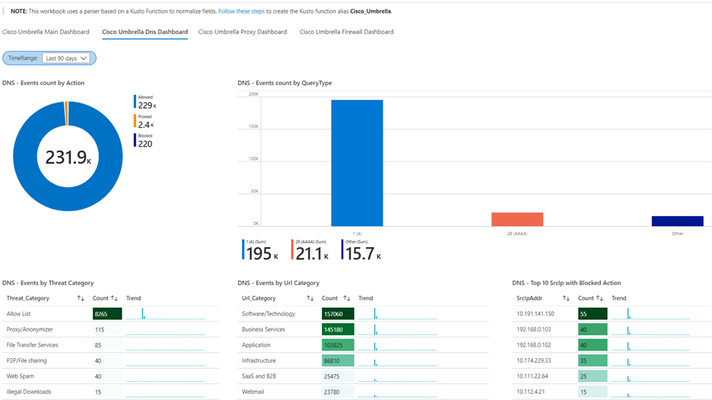The image size is (712, 400).
Task: Click the Proxied 2.4K legend entry
Action: [144, 122]
